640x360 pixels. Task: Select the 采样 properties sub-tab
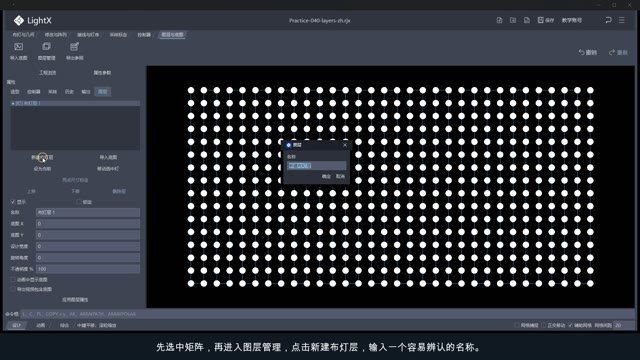[x=52, y=92]
